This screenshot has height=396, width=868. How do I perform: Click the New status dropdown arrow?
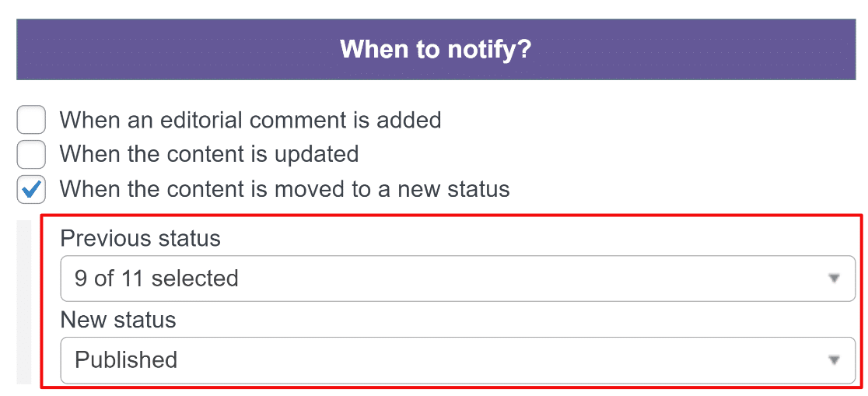(834, 360)
